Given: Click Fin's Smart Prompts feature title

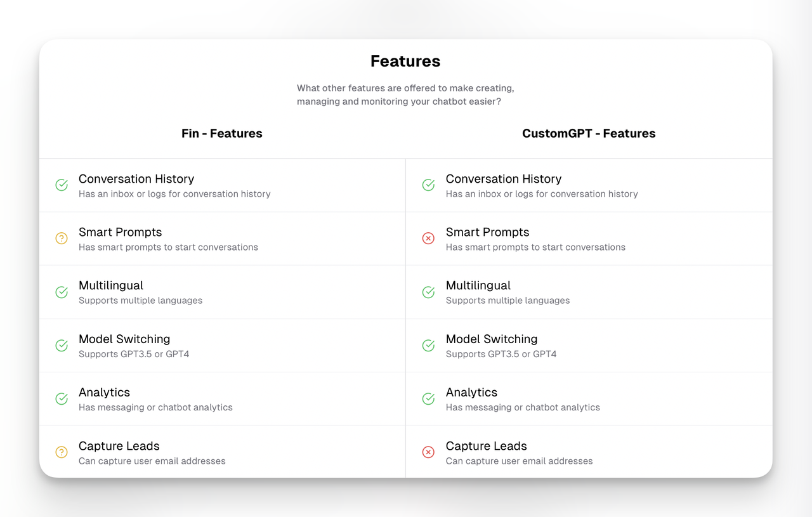Looking at the screenshot, I should coord(121,232).
